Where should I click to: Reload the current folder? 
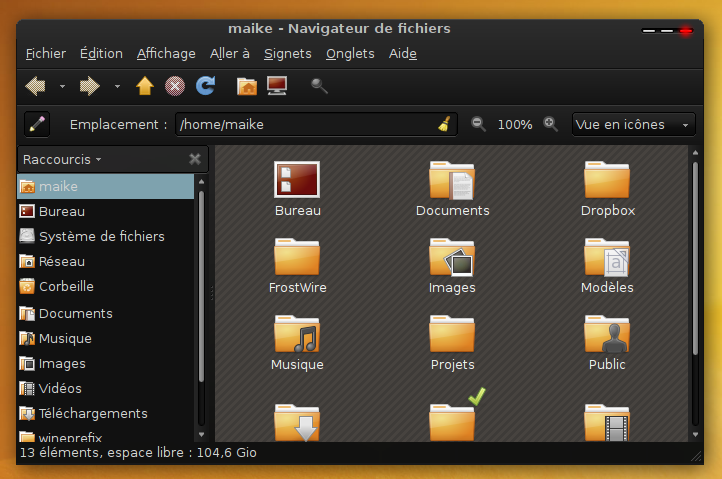205,86
